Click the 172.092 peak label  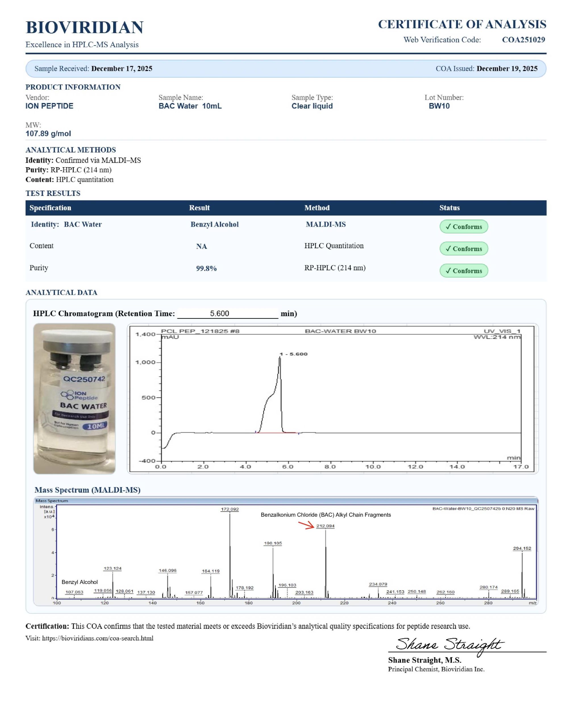tap(230, 509)
